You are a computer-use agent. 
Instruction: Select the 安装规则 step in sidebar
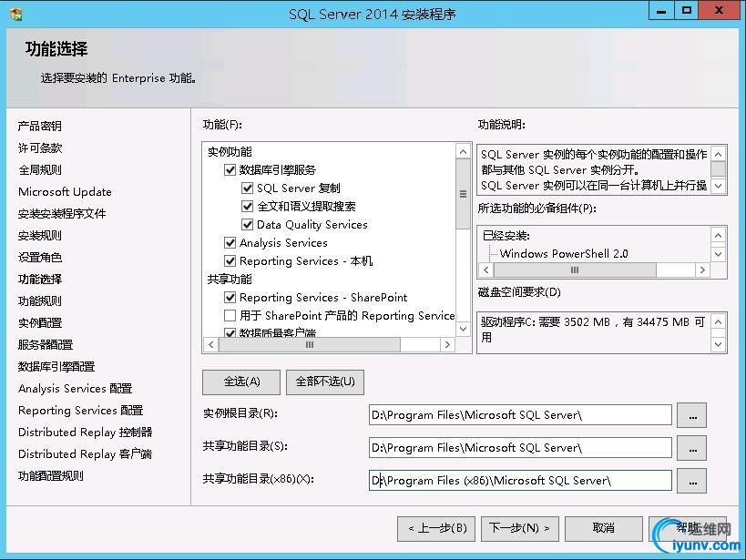point(40,236)
